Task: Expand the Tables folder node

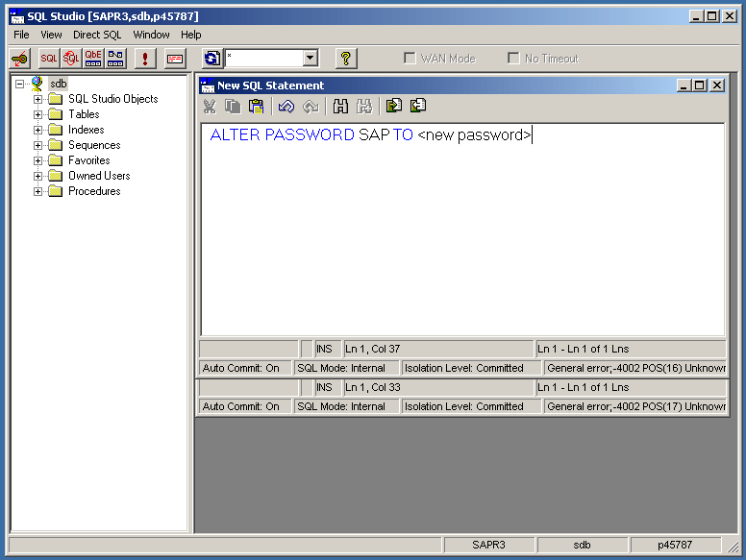Action: tap(37, 114)
